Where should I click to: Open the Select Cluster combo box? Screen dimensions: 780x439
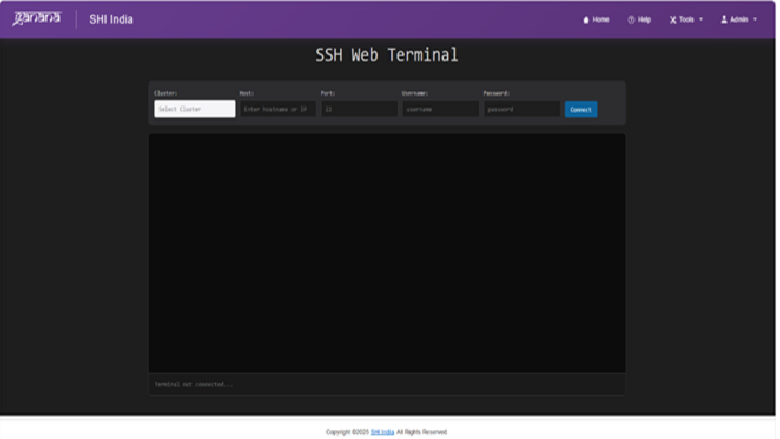click(195, 109)
